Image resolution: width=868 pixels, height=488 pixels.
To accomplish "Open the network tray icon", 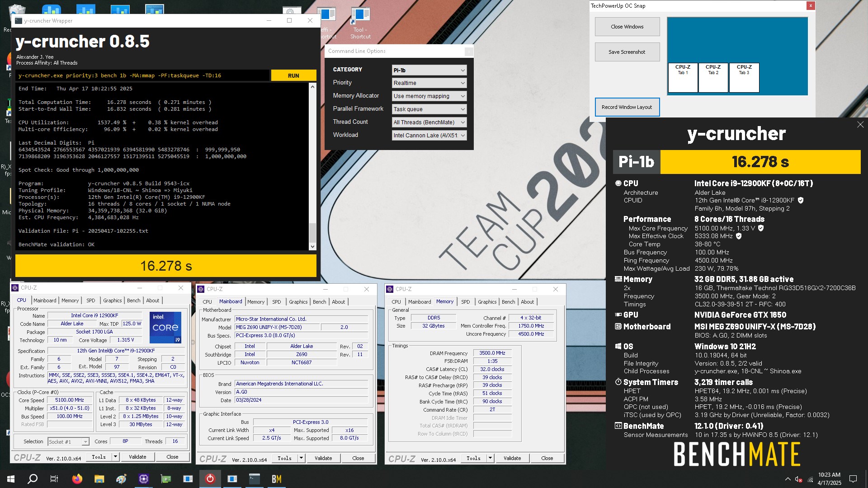I will coord(810,479).
